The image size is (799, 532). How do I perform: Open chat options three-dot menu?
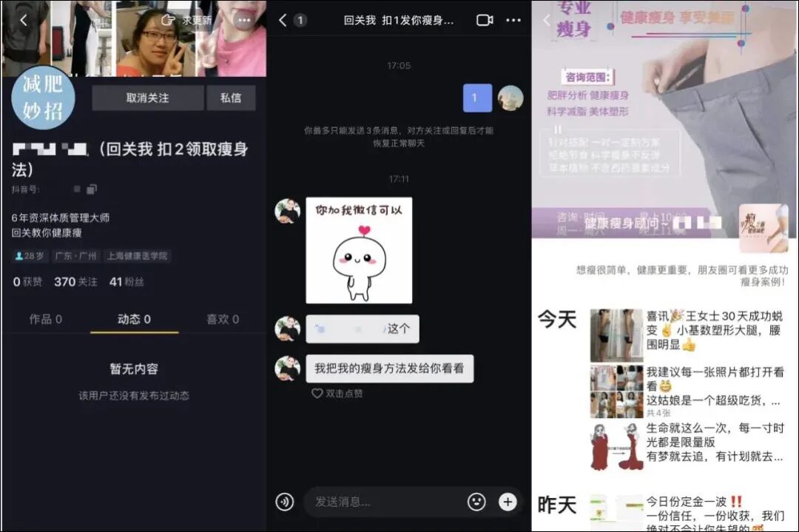click(x=513, y=20)
